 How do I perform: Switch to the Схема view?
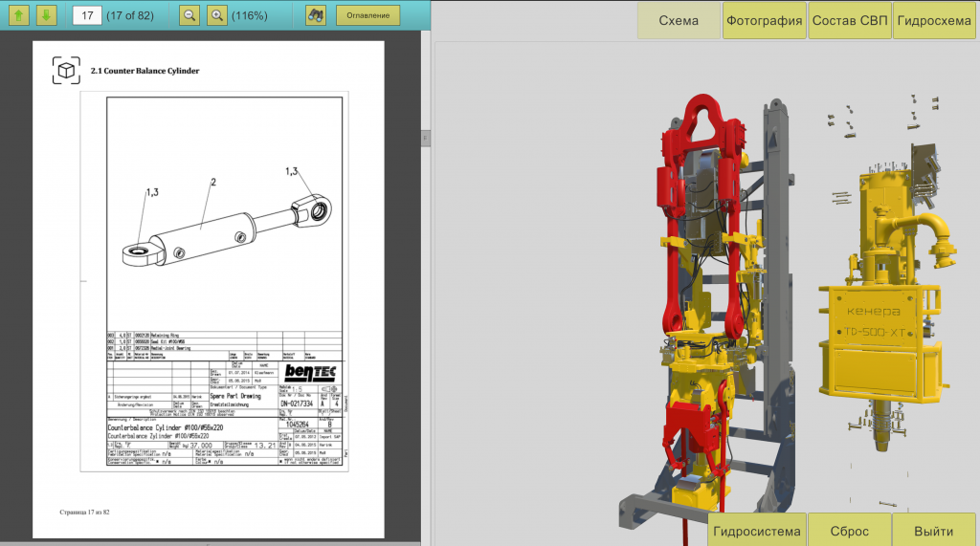[679, 21]
